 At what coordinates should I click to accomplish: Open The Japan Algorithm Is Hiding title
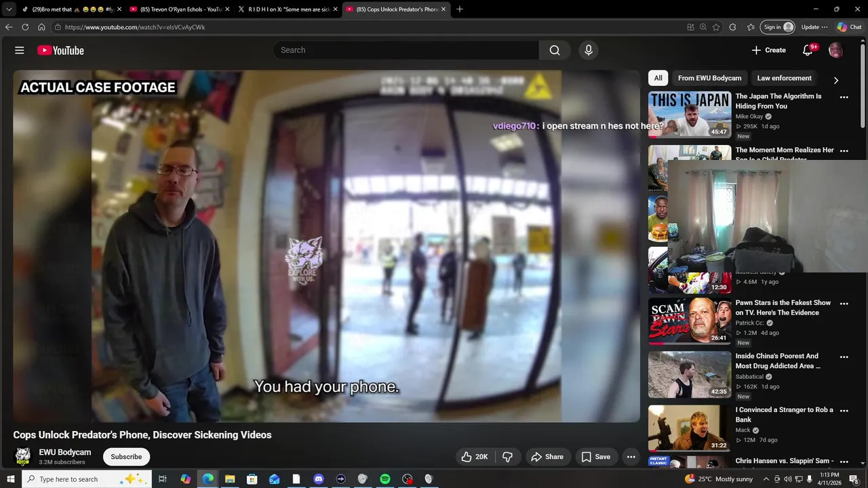[x=778, y=101]
